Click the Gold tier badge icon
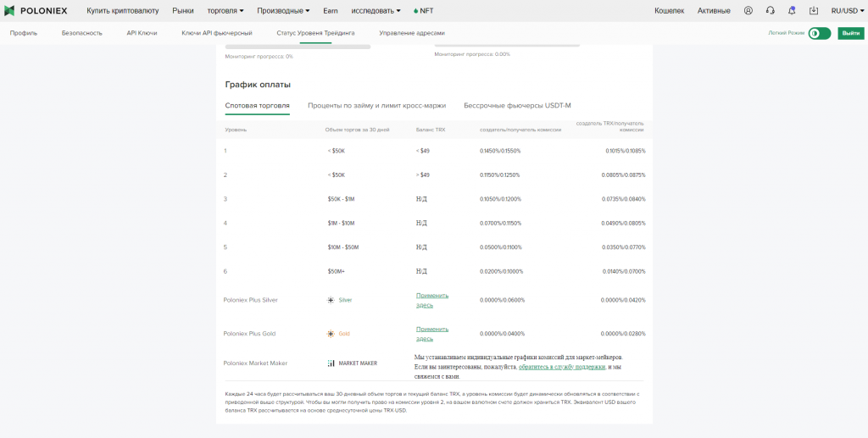The image size is (868, 438). point(331,334)
